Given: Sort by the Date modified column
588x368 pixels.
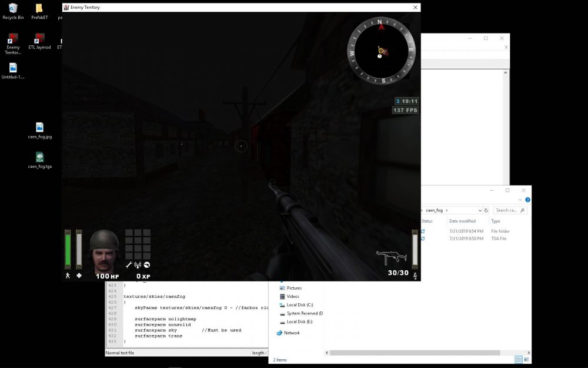Looking at the screenshot, I should [462, 221].
